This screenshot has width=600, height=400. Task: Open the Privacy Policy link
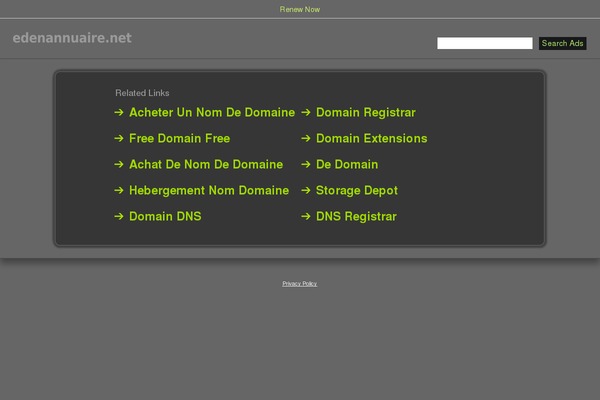pyautogui.click(x=300, y=284)
